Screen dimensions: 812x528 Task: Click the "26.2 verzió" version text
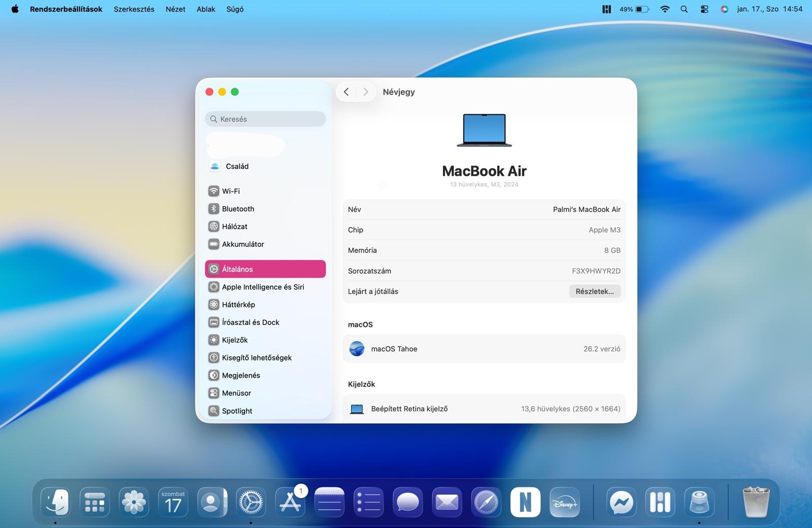click(x=602, y=349)
